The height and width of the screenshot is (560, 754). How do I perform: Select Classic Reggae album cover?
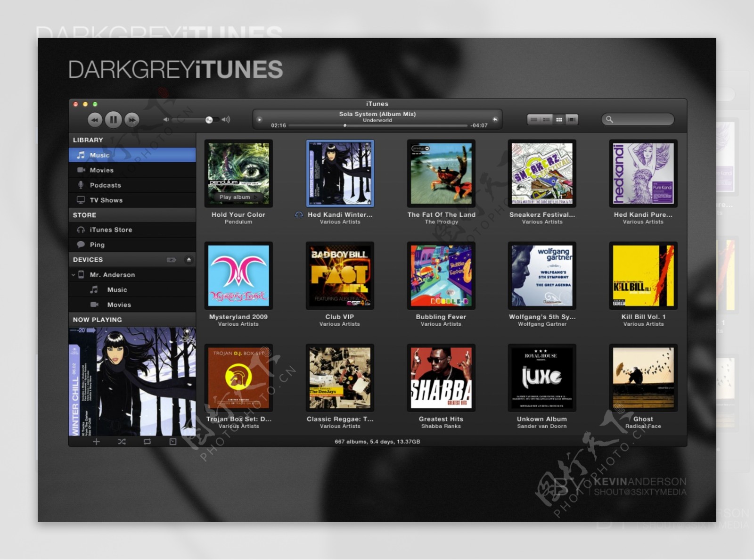pos(340,378)
